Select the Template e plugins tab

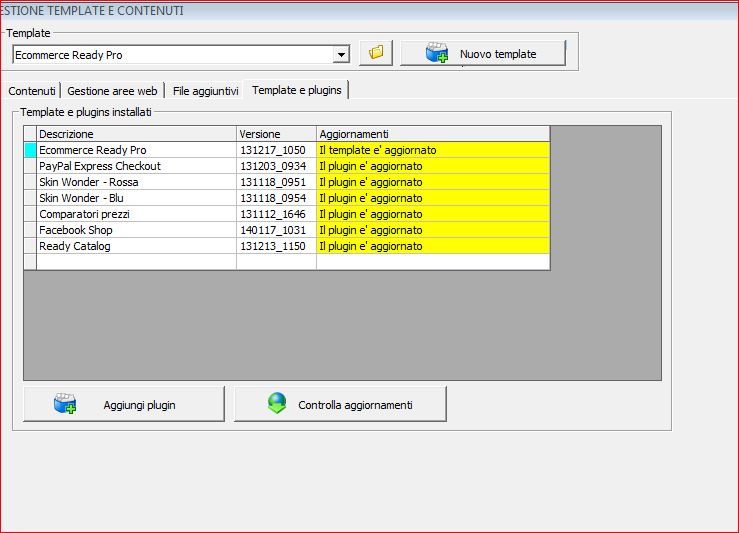click(x=296, y=90)
